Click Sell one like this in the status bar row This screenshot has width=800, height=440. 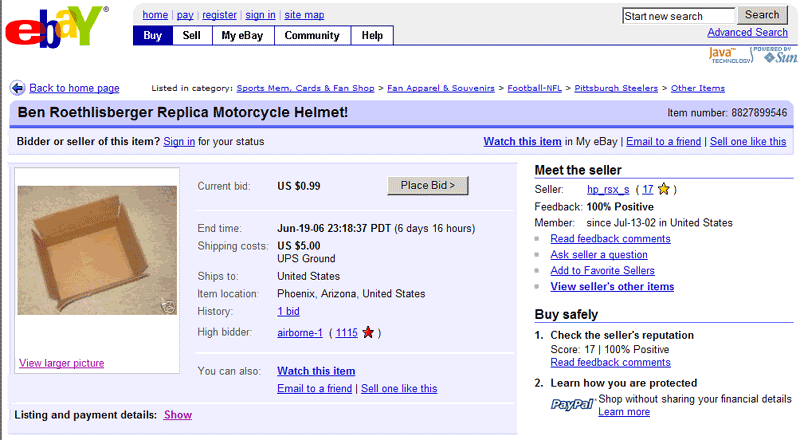click(748, 141)
